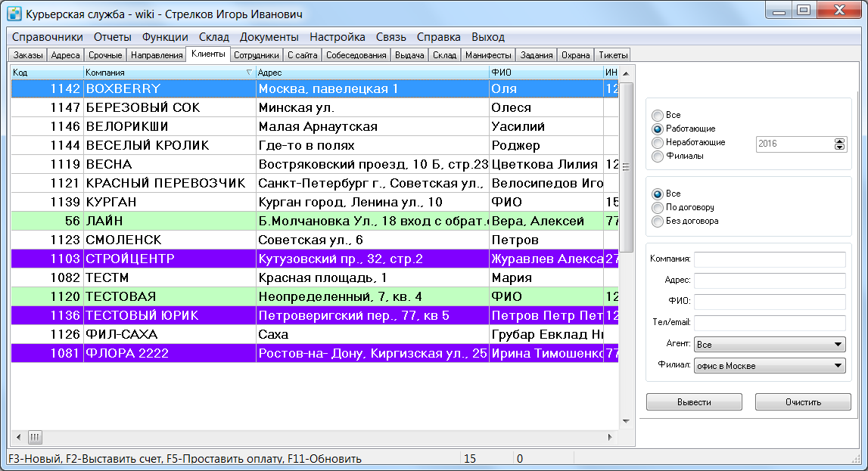Open the Связь menu

pyautogui.click(x=390, y=37)
